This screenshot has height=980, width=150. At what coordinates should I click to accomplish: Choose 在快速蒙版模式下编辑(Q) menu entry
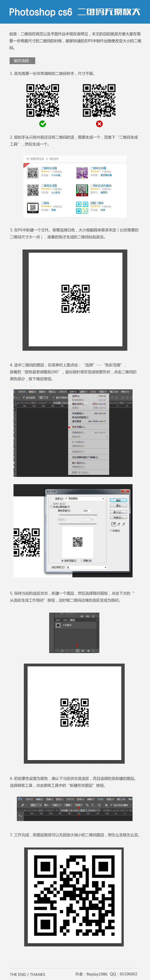pyautogui.click(x=85, y=457)
